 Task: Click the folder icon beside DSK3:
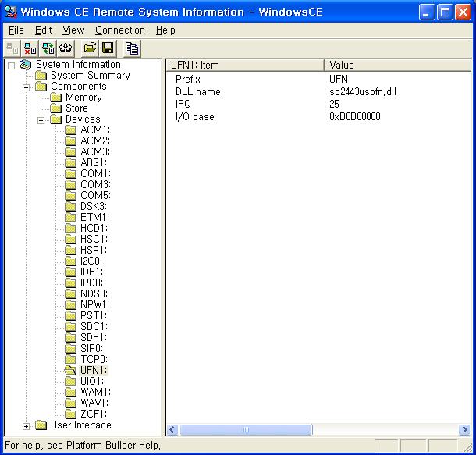tap(70, 207)
